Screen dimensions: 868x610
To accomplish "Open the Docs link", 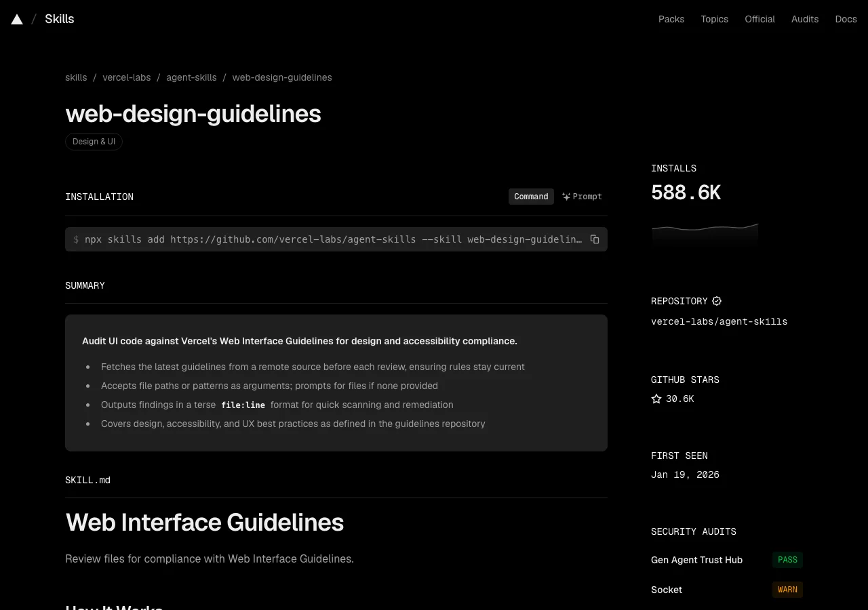I will tap(846, 19).
